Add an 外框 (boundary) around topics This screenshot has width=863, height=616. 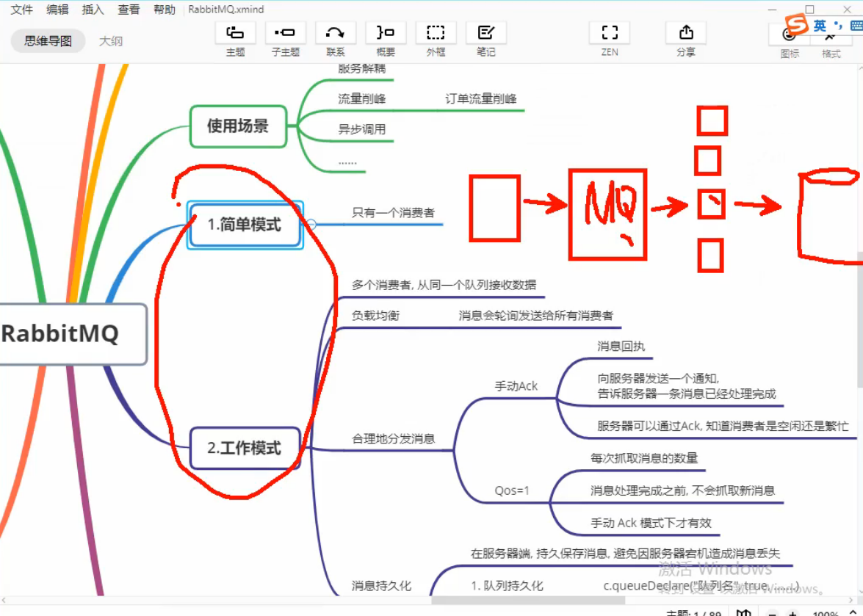436,38
